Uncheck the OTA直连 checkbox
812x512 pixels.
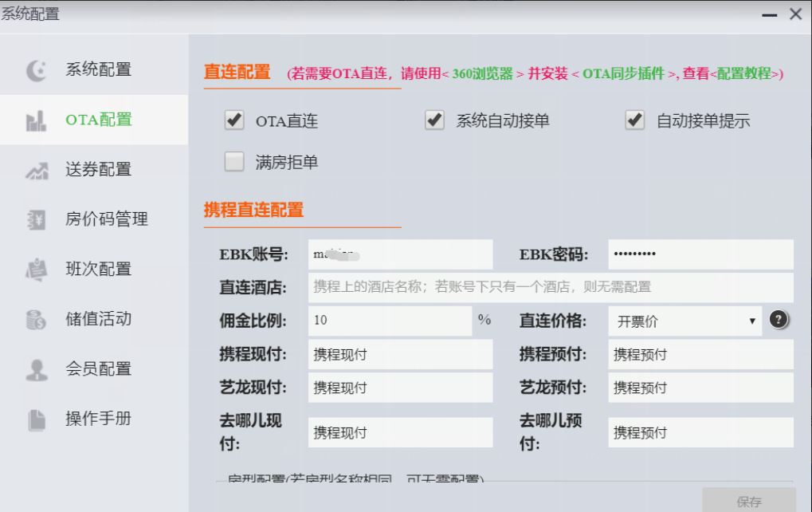click(x=234, y=121)
